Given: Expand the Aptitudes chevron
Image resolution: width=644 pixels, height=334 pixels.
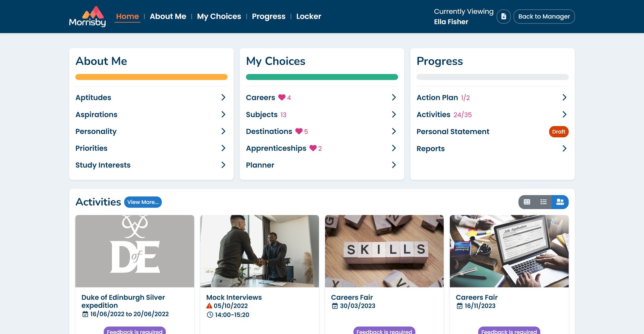Looking at the screenshot, I should (x=223, y=97).
